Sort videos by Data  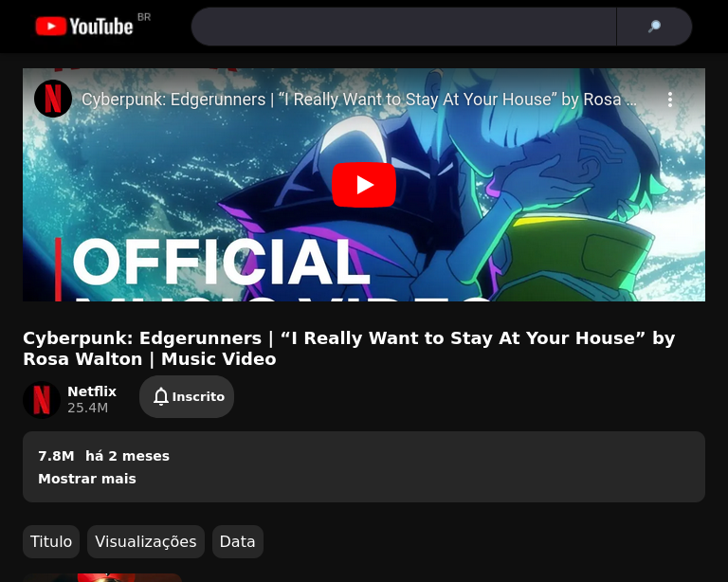coord(238,541)
